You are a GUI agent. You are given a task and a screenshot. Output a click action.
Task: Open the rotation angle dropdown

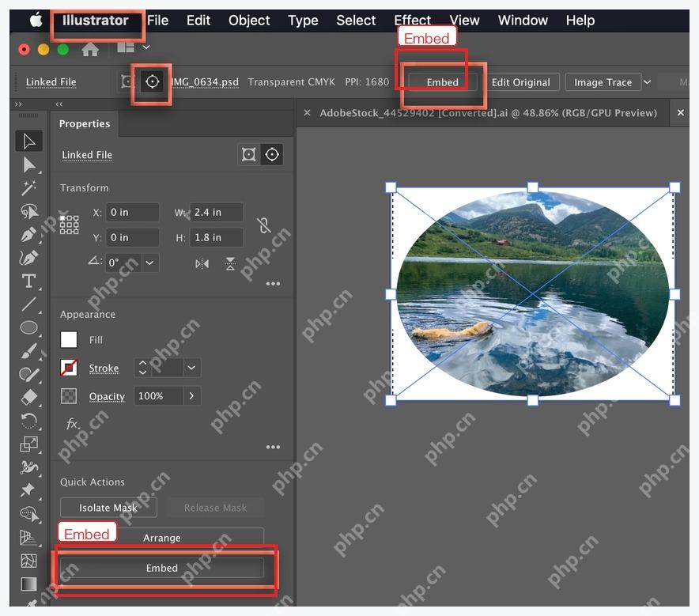tap(149, 263)
